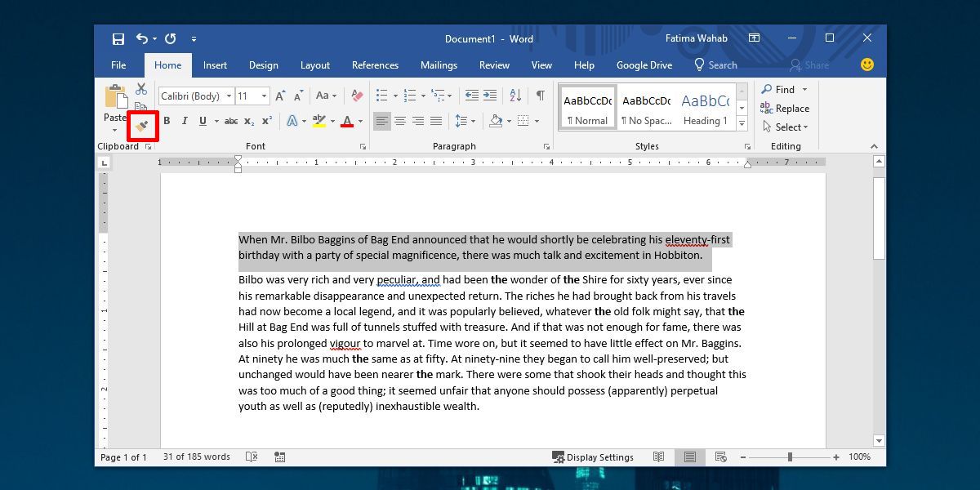The image size is (980, 490).
Task: Click the Text Effects glowing A icon
Action: click(292, 121)
